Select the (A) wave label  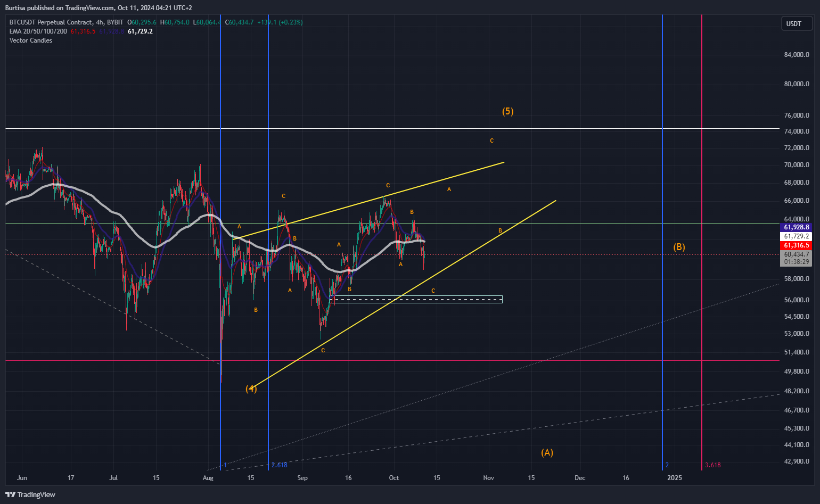tap(547, 452)
